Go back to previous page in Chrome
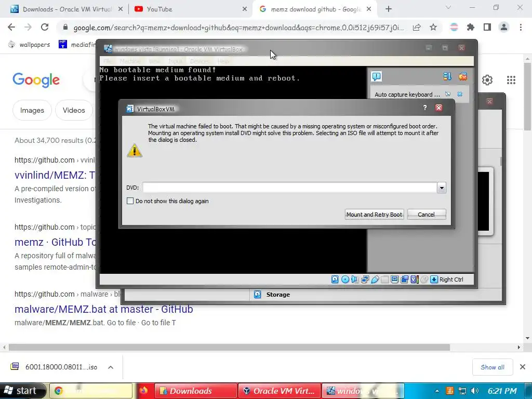Viewport: 532px width, 399px height. (11, 27)
